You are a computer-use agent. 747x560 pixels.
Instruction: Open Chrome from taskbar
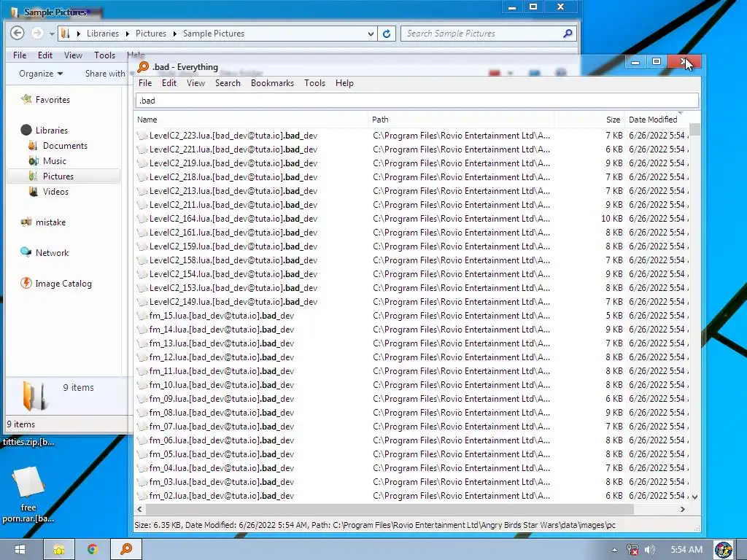tap(93, 550)
